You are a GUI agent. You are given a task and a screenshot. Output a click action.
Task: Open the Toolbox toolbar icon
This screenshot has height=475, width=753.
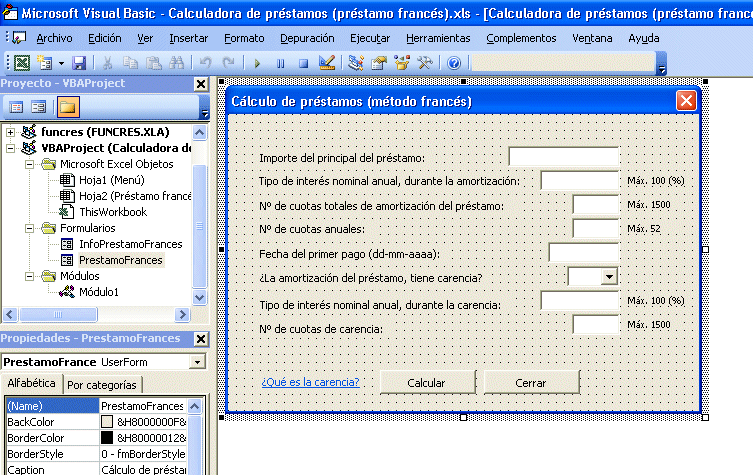(425, 63)
